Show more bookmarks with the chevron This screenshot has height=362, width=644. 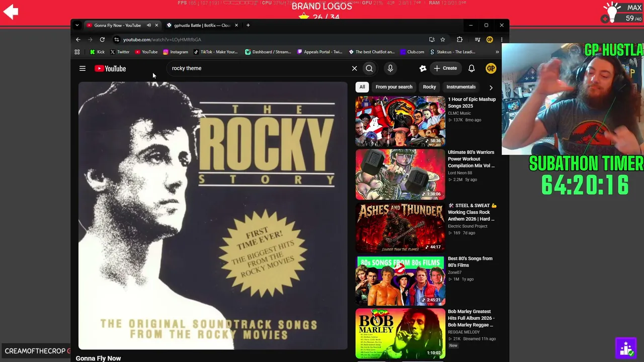(497, 52)
